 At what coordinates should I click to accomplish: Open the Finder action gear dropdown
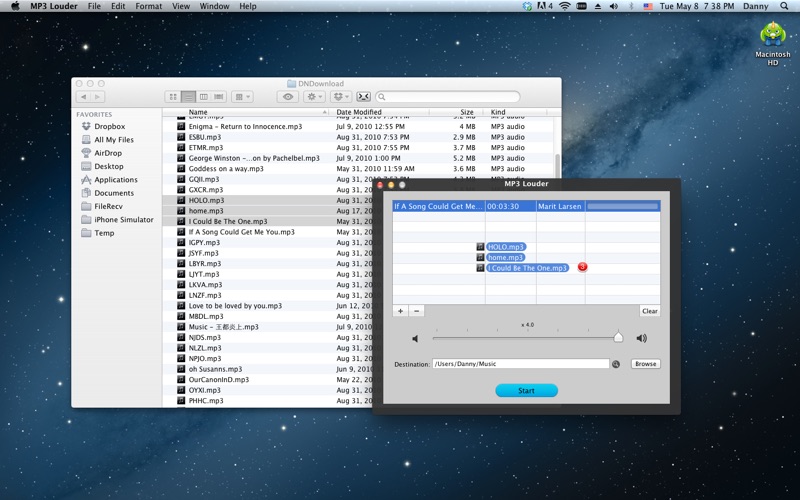314,96
